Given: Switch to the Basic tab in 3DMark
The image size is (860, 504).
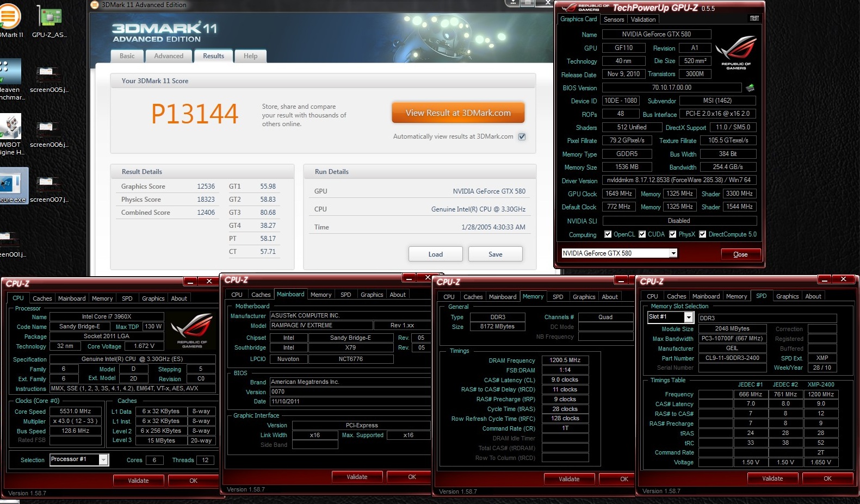Looking at the screenshot, I should coord(127,56).
